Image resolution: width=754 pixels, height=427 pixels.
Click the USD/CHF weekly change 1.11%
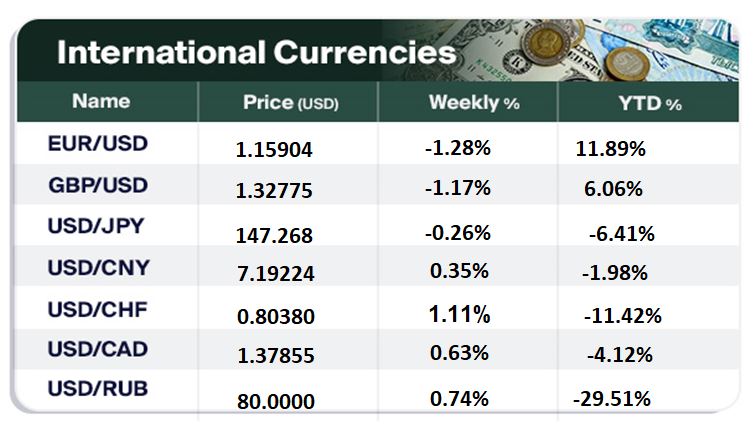(459, 315)
